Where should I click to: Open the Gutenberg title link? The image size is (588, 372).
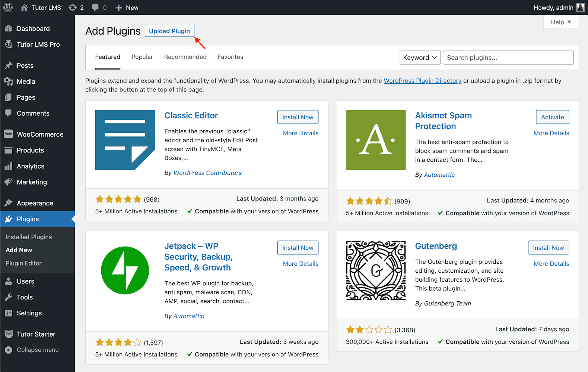coord(436,246)
